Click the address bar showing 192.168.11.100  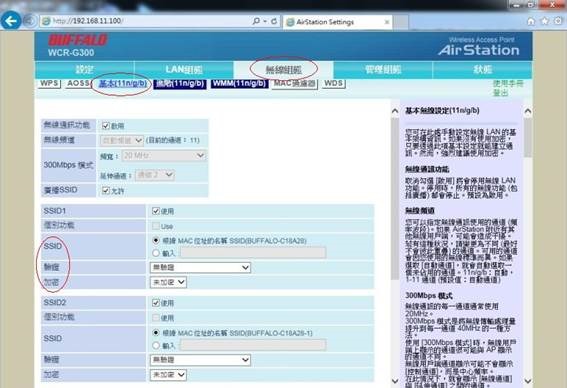coord(146,21)
